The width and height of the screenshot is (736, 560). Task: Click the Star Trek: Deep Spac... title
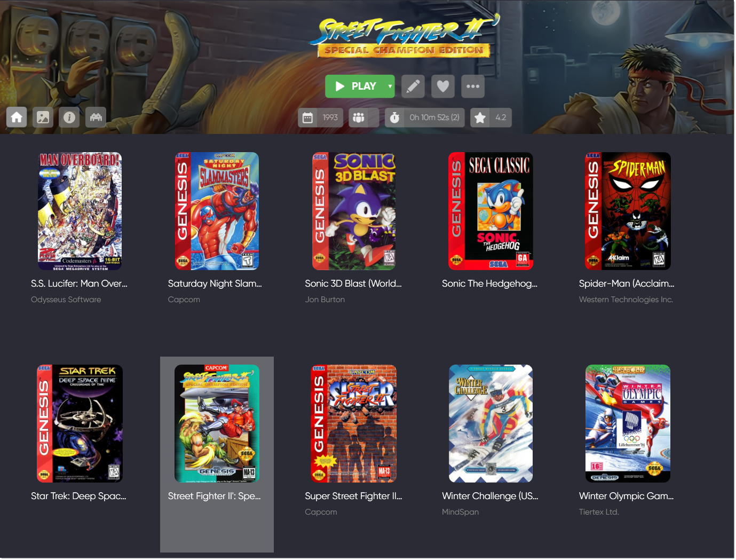(78, 496)
